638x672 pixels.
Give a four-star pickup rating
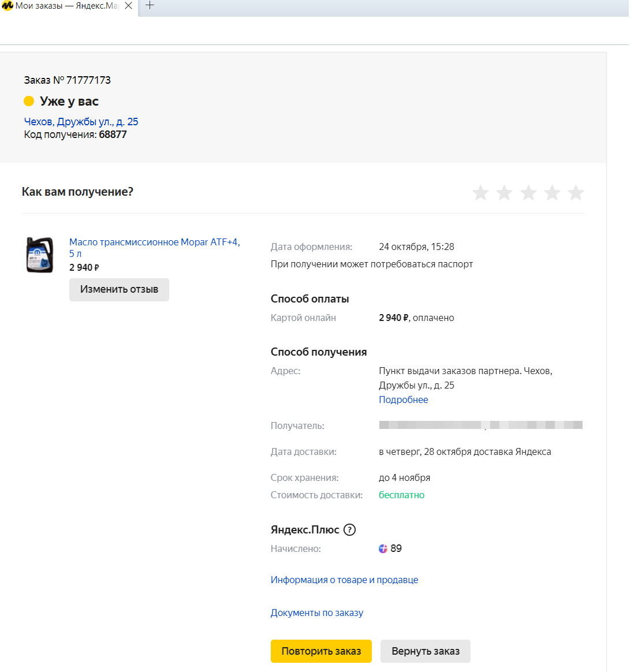(x=552, y=193)
